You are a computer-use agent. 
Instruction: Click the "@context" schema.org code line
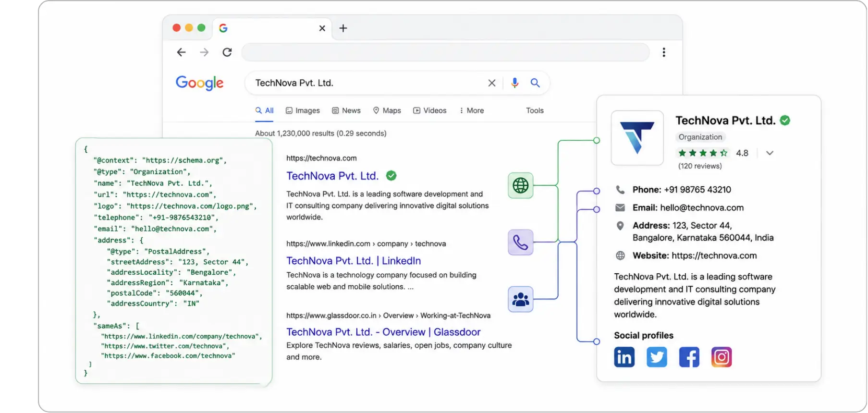pyautogui.click(x=160, y=160)
